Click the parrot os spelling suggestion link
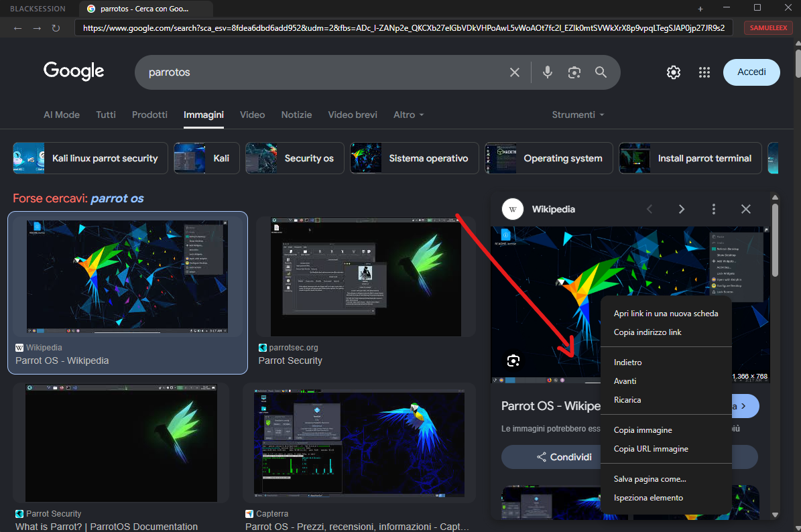Viewport: 801px width, 532px height. click(117, 198)
